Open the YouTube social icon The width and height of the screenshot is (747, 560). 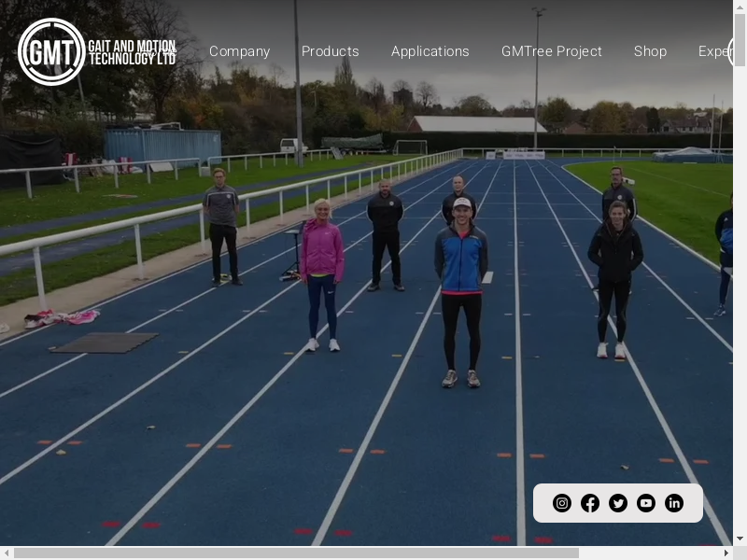point(646,503)
